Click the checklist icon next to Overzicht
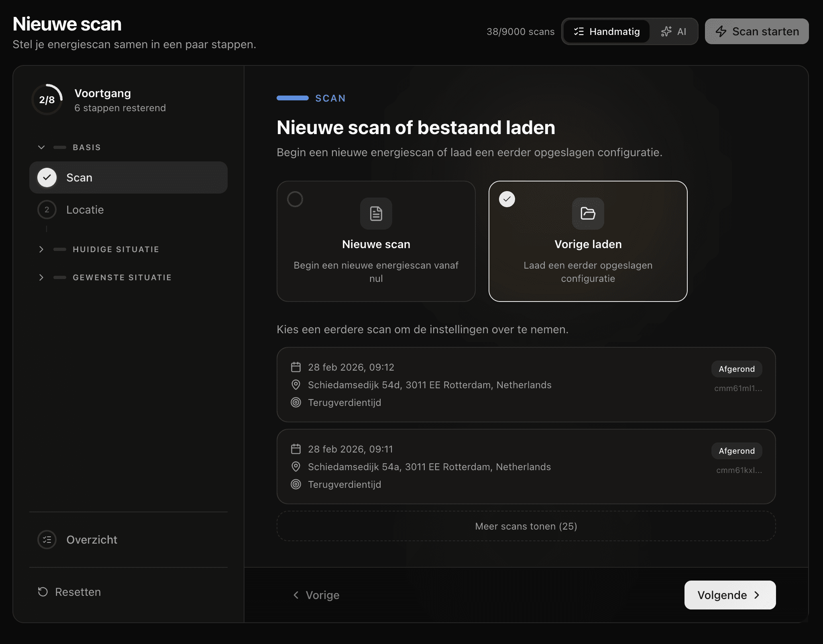 pos(47,540)
